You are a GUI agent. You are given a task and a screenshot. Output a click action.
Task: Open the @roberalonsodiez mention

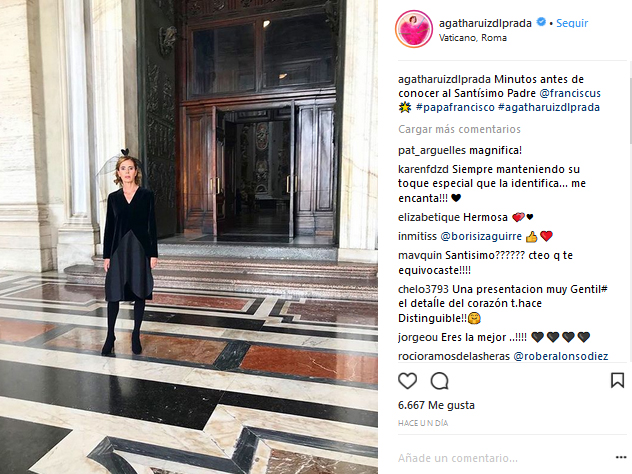[x=561, y=356]
